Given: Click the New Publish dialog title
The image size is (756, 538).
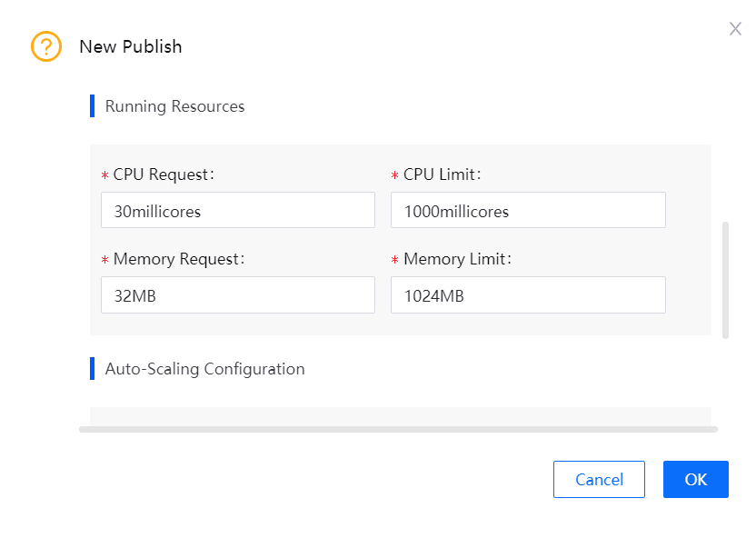Looking at the screenshot, I should tap(131, 46).
